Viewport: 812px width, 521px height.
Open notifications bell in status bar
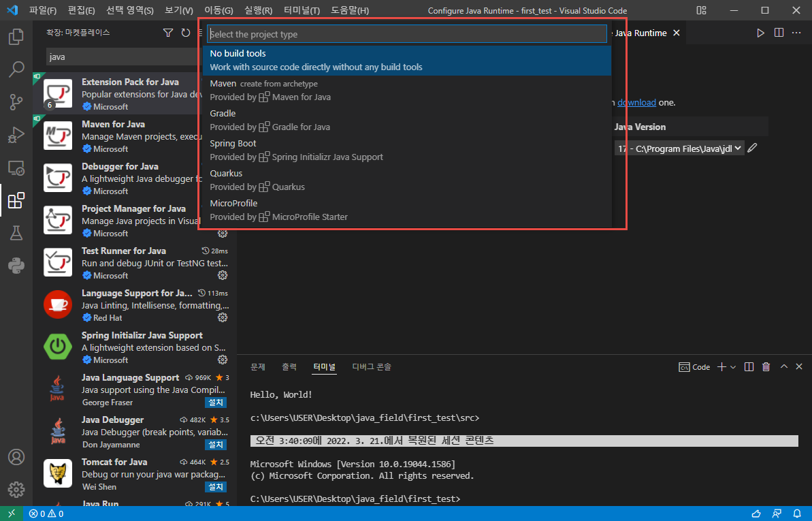797,514
